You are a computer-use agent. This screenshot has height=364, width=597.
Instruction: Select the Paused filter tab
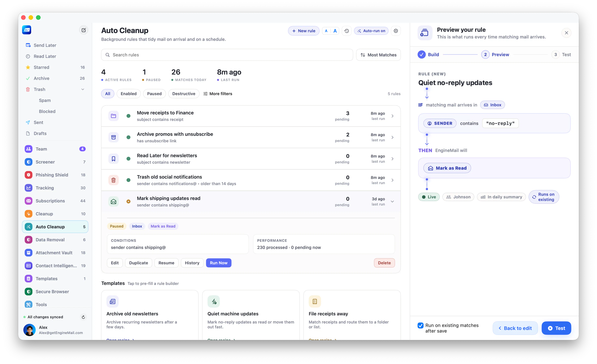[154, 94]
